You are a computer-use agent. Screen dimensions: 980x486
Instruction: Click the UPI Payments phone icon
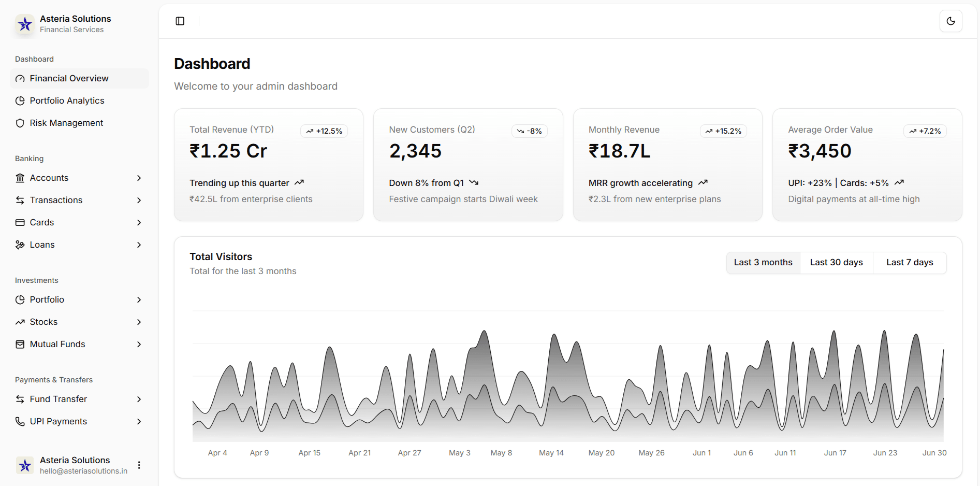pos(20,422)
